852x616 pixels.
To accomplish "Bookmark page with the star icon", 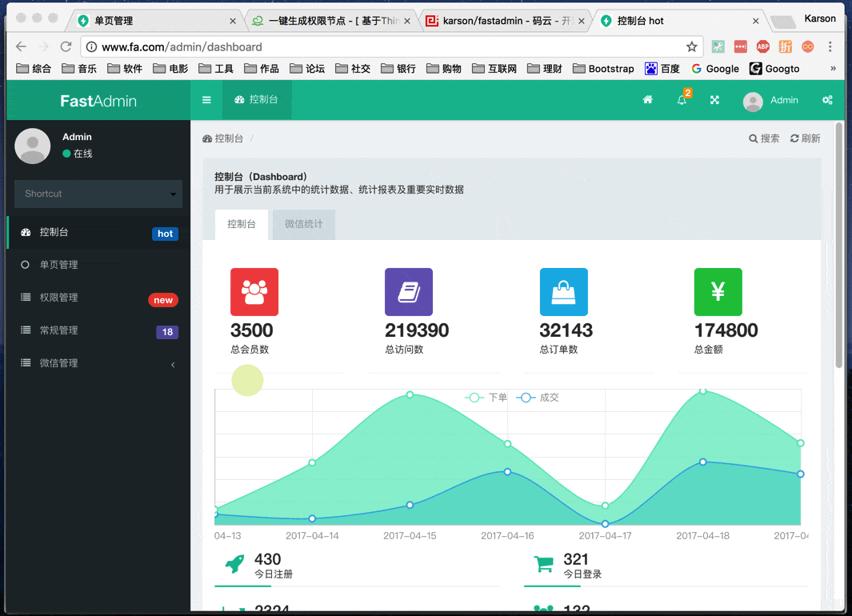I will pyautogui.click(x=691, y=46).
